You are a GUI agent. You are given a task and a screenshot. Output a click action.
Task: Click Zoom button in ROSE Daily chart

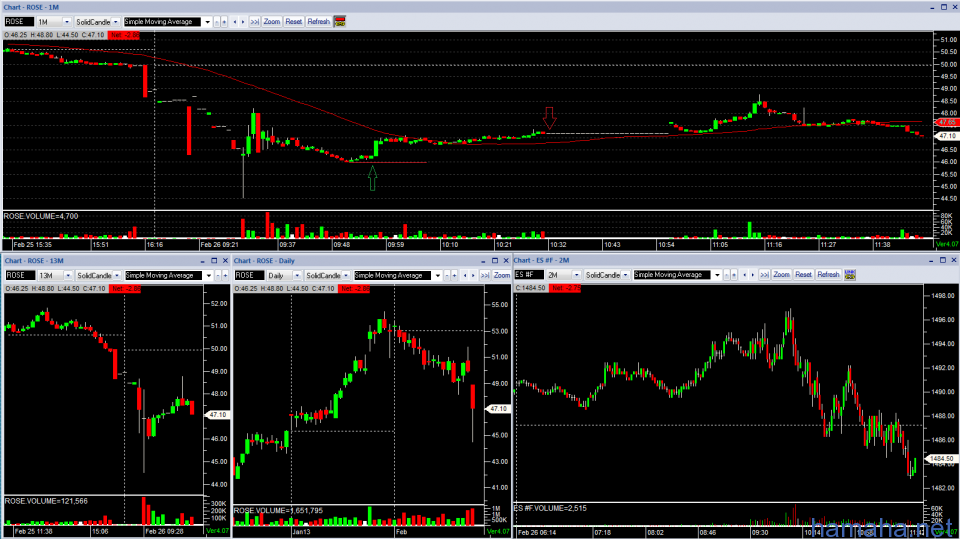501,276
